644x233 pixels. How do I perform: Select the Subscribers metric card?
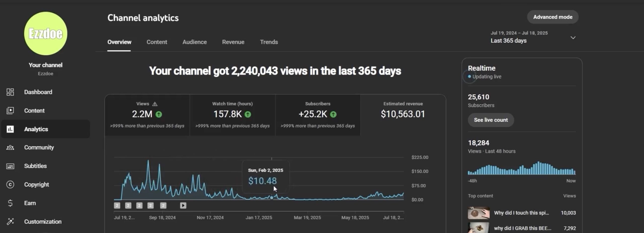coord(317,115)
